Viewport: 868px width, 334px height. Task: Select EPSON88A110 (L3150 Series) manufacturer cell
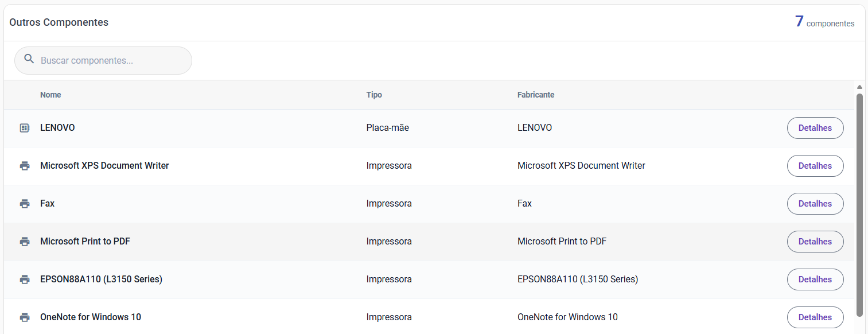578,279
